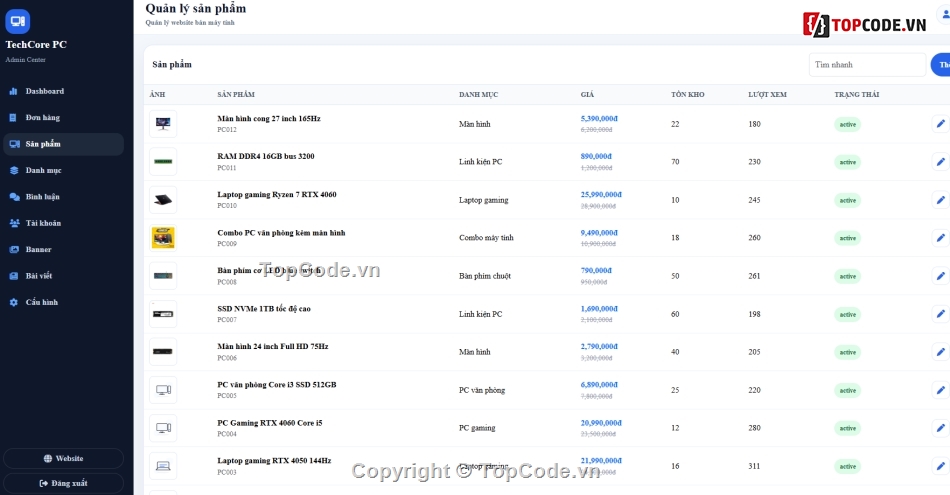Click active badge in SSD NVMe row
Image resolution: width=950 pixels, height=495 pixels.
click(848, 314)
